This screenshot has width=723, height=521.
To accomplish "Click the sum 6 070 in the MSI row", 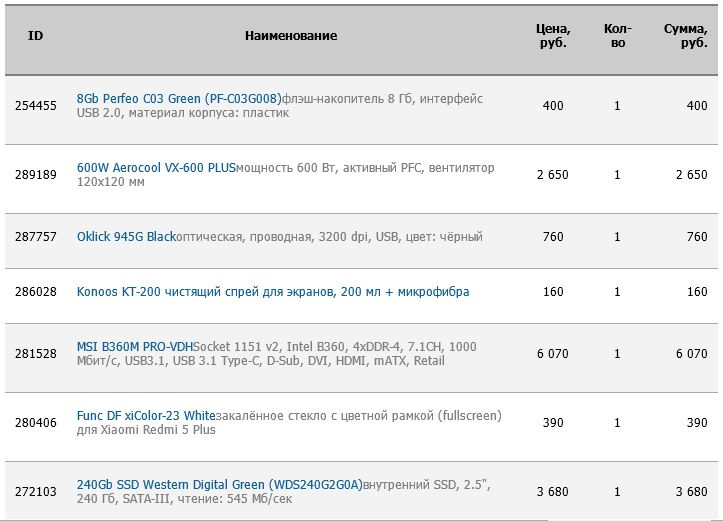I will pos(691,354).
